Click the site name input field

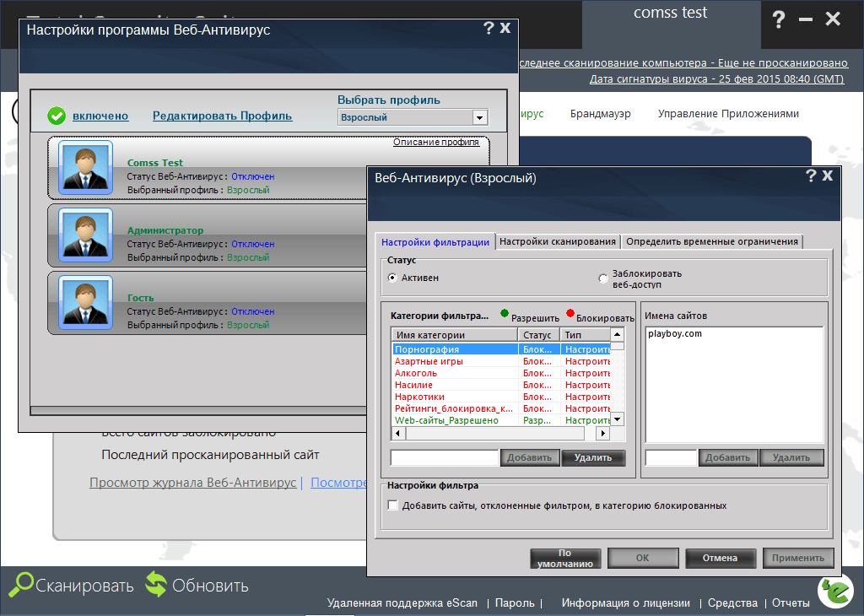pos(671,457)
